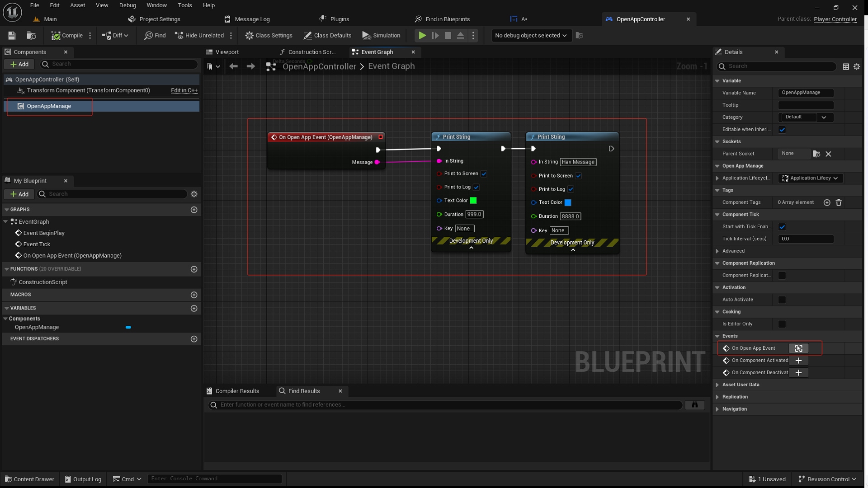Toggle the Auto Activate checkbox
Viewport: 868px width, 488px height.
[782, 300]
